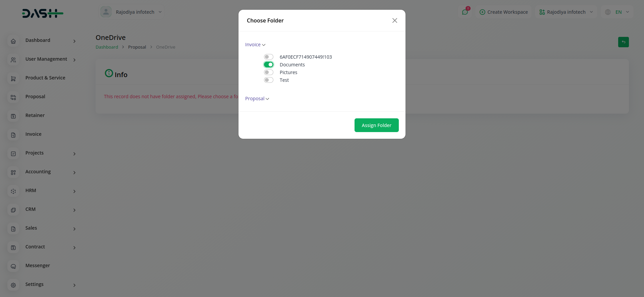Click the Messenger chat icon in sidebar
Screen dimensions: 644x297
(13, 266)
